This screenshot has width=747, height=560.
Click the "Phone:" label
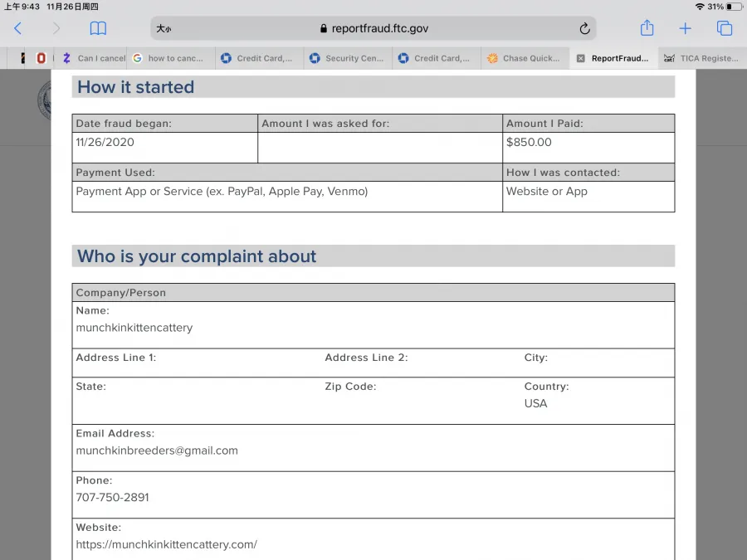[94, 480]
